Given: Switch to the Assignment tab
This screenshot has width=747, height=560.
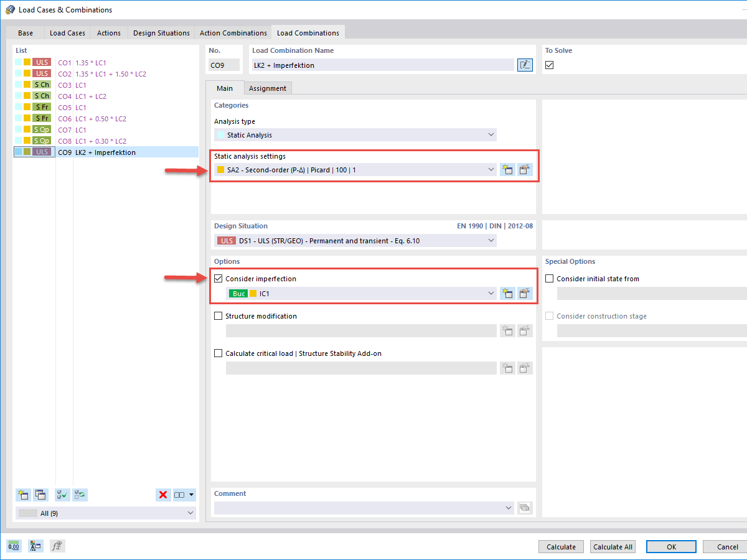Looking at the screenshot, I should tap(268, 88).
